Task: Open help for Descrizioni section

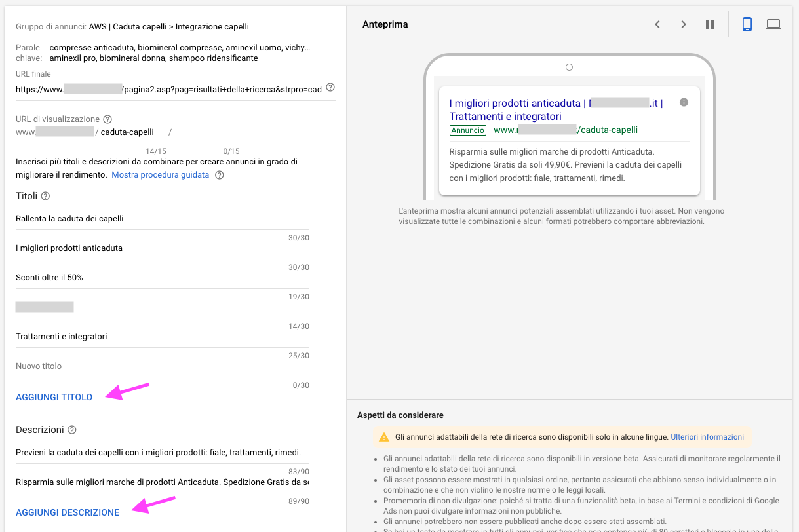Action: (x=72, y=430)
